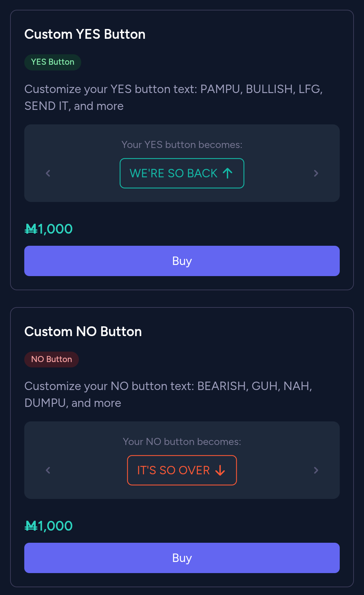Viewport: 364px width, 595px height.
Task: Click the mana symbol on the YES price
Action: pos(31,229)
